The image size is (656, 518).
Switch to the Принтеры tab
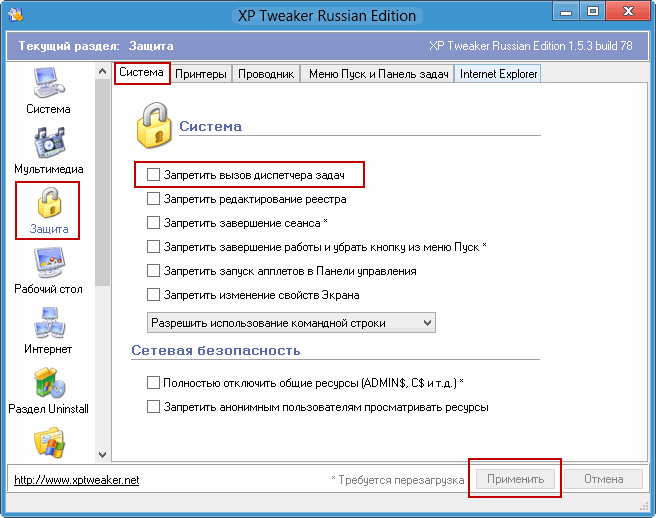point(202,74)
